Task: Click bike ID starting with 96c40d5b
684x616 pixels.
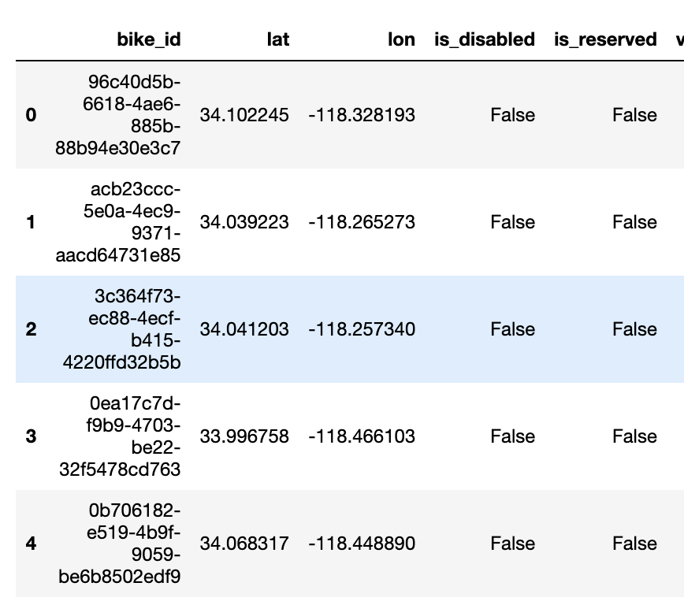Action: tap(117, 115)
